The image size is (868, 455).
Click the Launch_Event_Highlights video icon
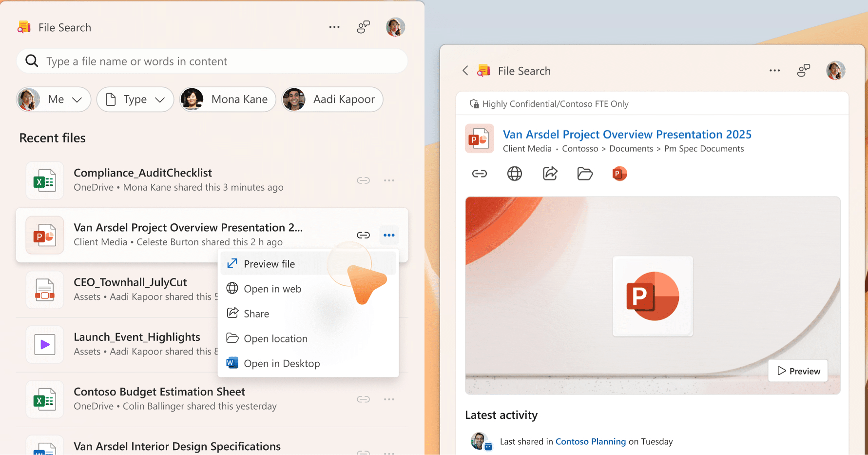(x=45, y=345)
